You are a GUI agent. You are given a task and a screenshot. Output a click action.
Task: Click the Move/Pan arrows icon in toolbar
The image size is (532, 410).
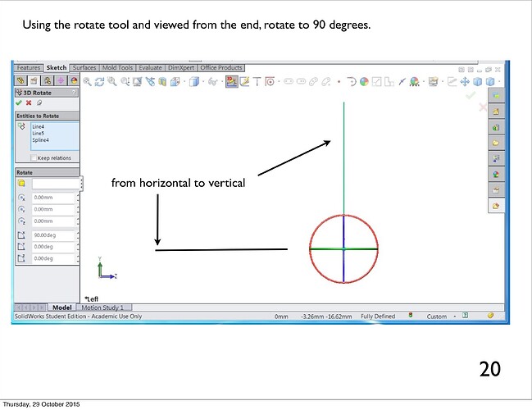[464, 81]
